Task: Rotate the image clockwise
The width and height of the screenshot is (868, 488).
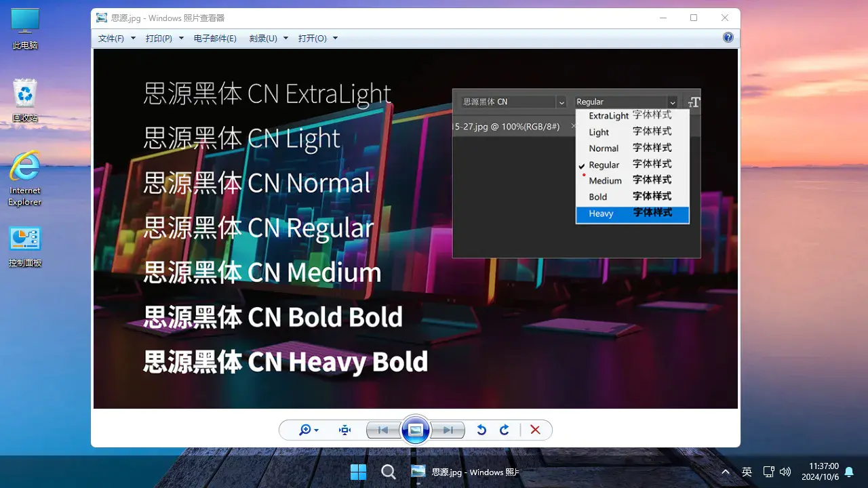Action: 504,430
